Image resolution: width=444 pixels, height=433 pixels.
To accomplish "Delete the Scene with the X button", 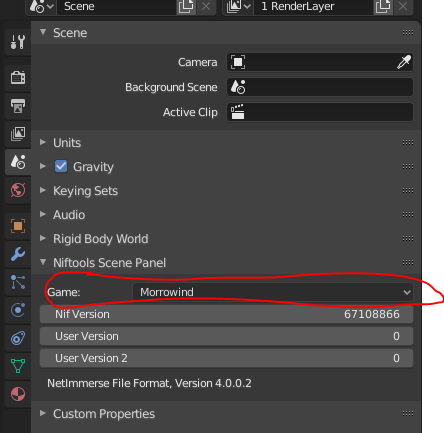I will point(206,6).
